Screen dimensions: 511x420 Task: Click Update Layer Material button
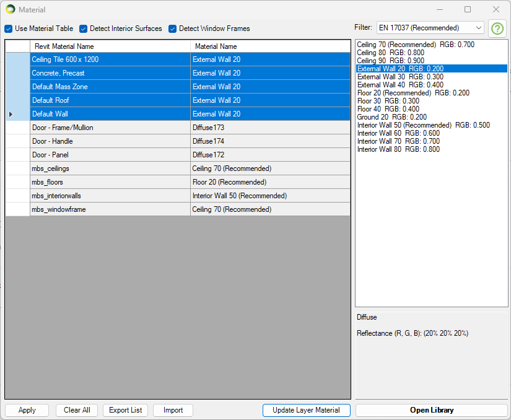pos(306,410)
